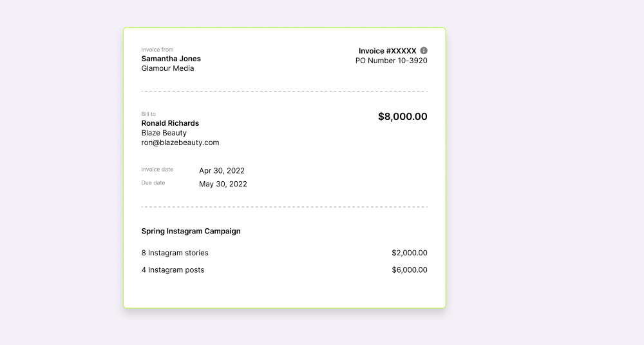Click the $8,000.00 total amount

(402, 117)
